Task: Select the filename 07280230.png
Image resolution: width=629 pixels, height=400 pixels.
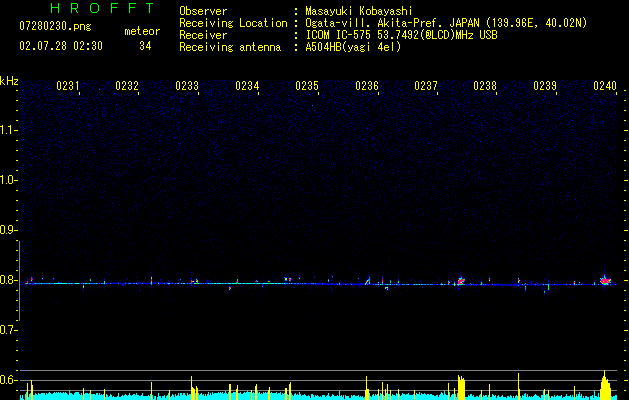Action: coord(55,27)
